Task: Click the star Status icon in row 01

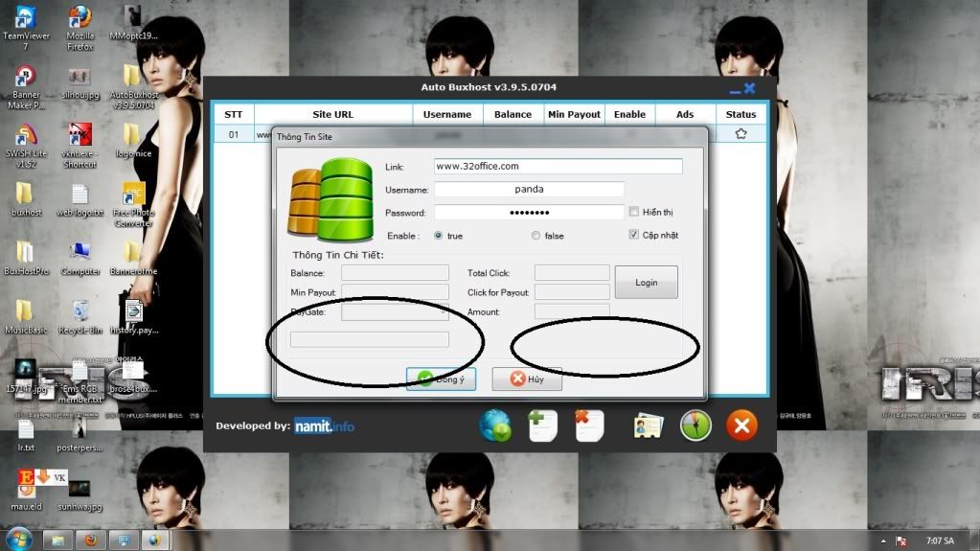Action: pyautogui.click(x=741, y=135)
